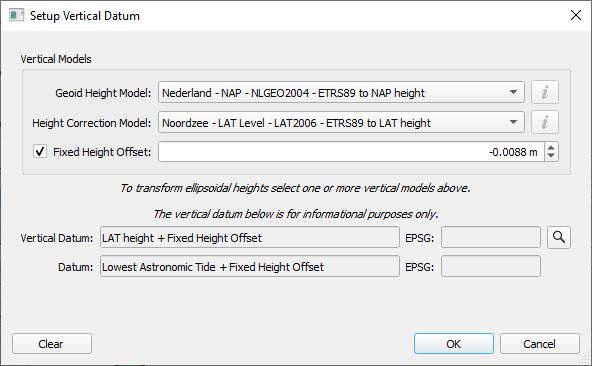
Task: Click the Cancel button
Action: click(x=540, y=344)
